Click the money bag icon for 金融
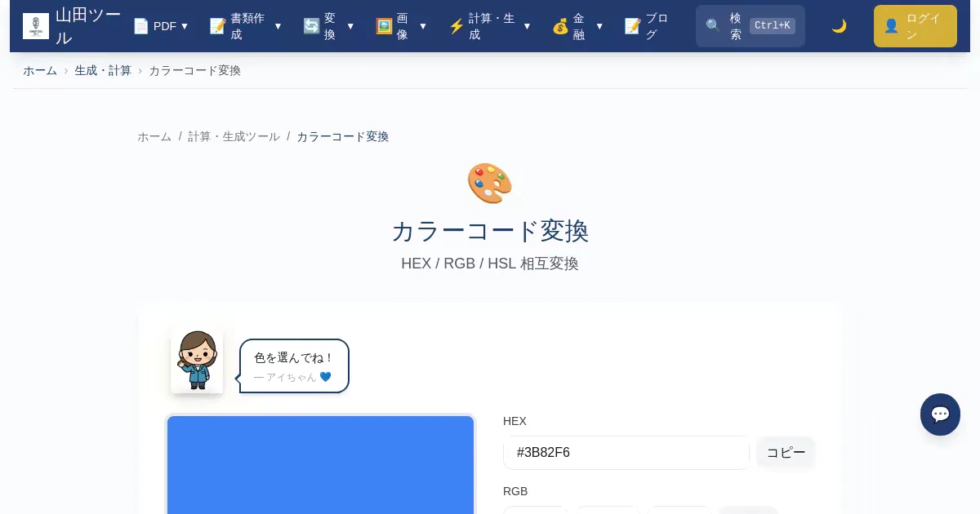The width and height of the screenshot is (980, 514). coord(560,26)
